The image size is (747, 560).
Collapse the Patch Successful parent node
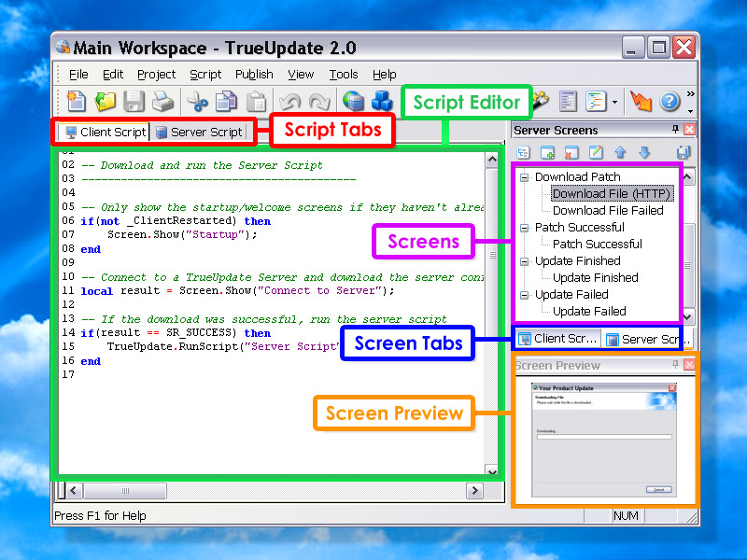coord(524,228)
